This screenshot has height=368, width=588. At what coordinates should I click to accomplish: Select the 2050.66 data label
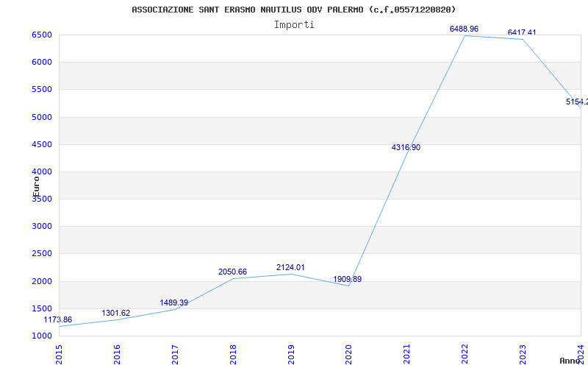[x=233, y=272]
